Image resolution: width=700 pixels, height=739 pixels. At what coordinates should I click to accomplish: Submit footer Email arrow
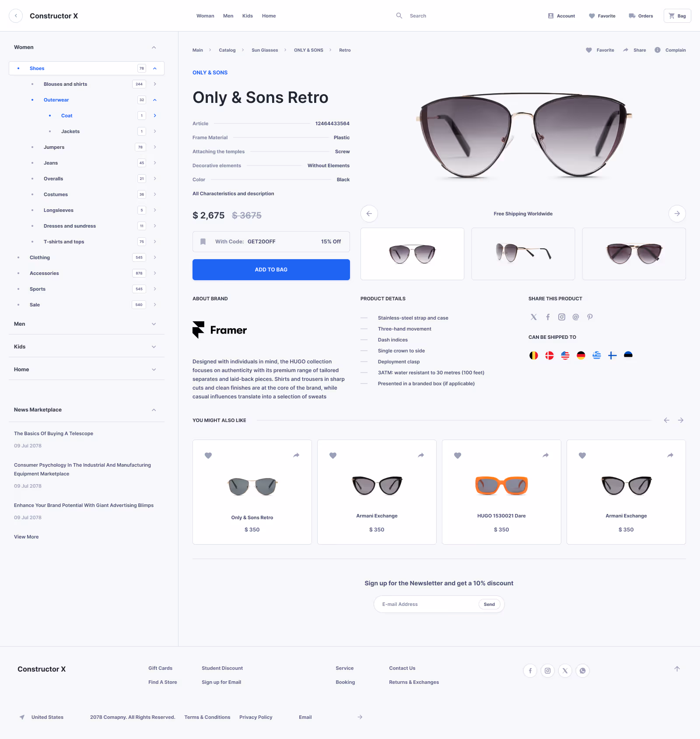[360, 717]
